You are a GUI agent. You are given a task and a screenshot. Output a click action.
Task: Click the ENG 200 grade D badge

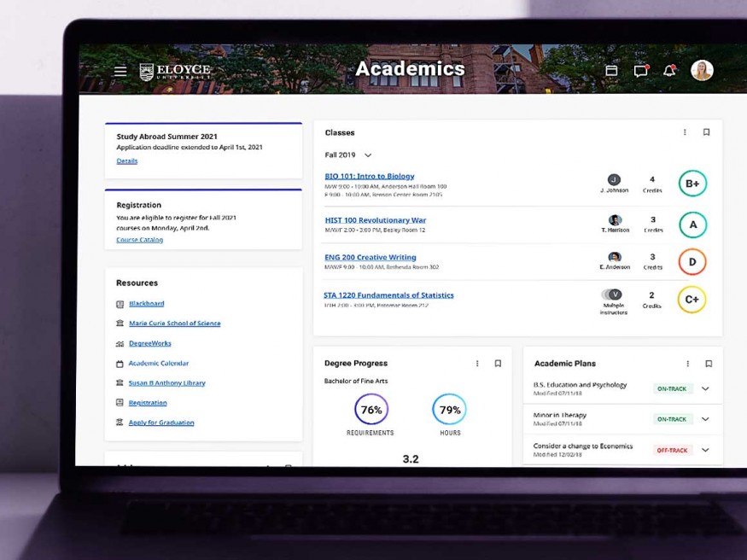click(x=692, y=262)
